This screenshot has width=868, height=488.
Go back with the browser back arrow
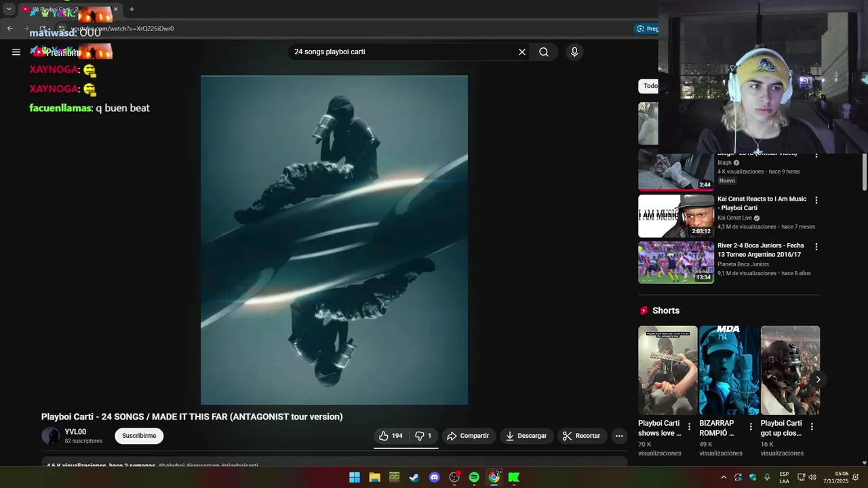(9, 28)
